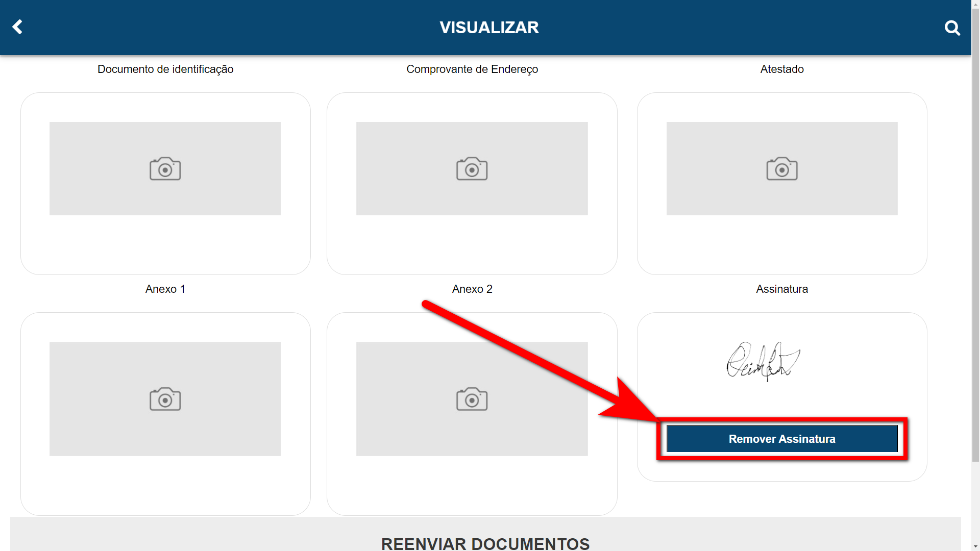Click the VISUALIZAR page title
This screenshot has height=551, width=980.
pyautogui.click(x=489, y=28)
